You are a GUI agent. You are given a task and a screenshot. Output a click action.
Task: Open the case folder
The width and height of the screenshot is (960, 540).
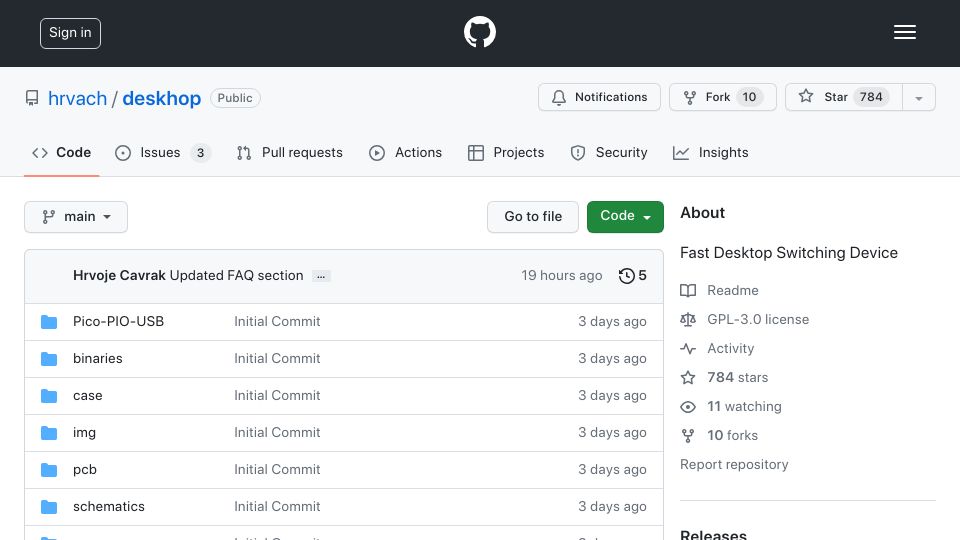[88, 396]
